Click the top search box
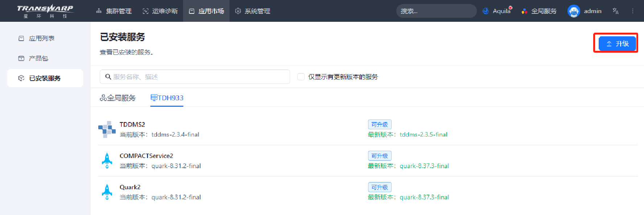The width and height of the screenshot is (644, 215). pos(436,11)
